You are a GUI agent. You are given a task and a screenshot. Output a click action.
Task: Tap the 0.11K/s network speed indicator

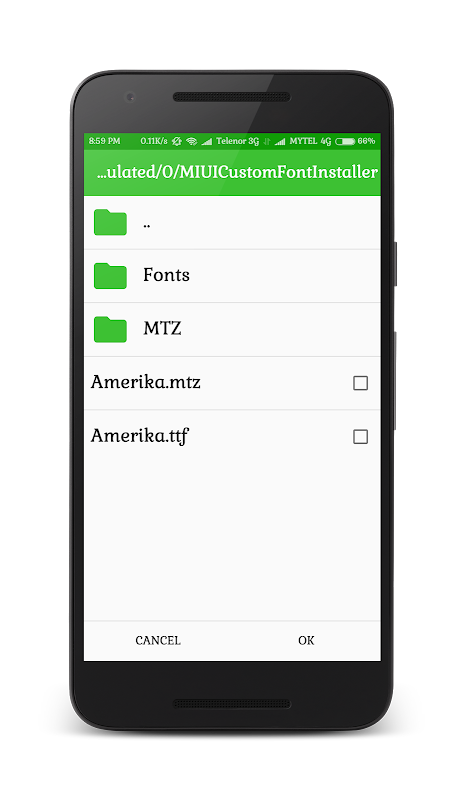(x=154, y=141)
